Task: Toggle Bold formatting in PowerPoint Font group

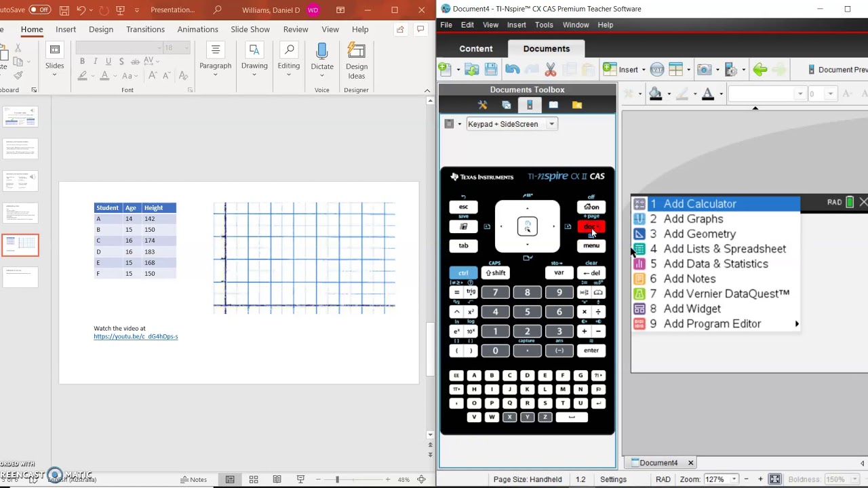Action: click(x=82, y=61)
